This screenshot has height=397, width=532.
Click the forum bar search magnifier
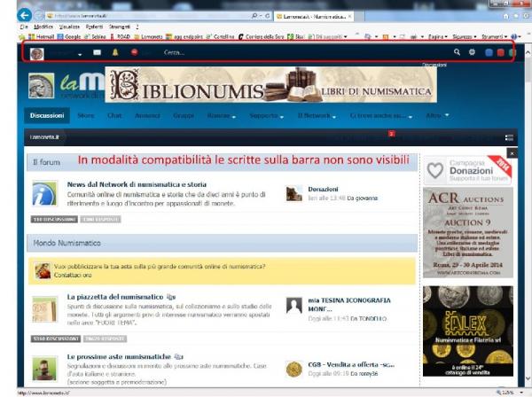tap(457, 52)
